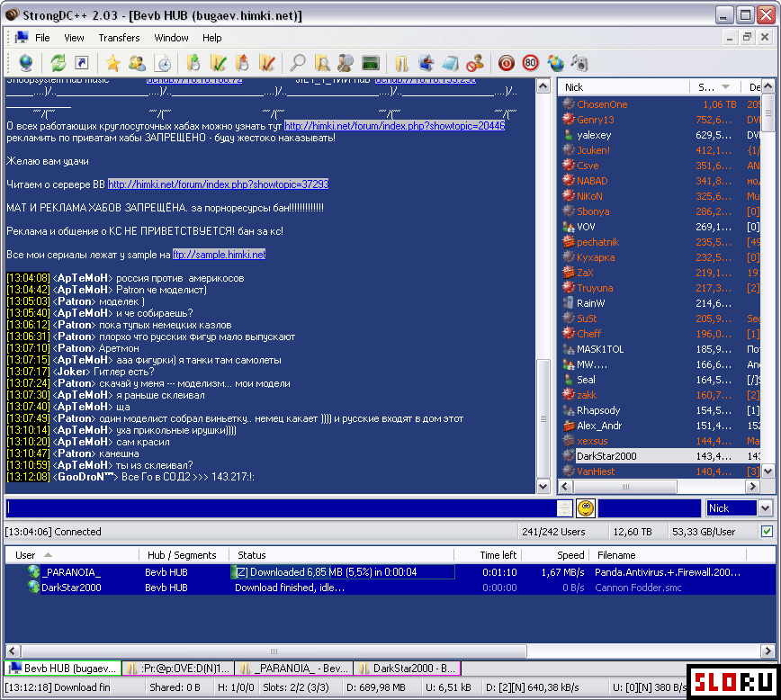Viewport: 781px width, 700px height.
Task: Toggle the speaker sound icon
Action: click(579, 63)
